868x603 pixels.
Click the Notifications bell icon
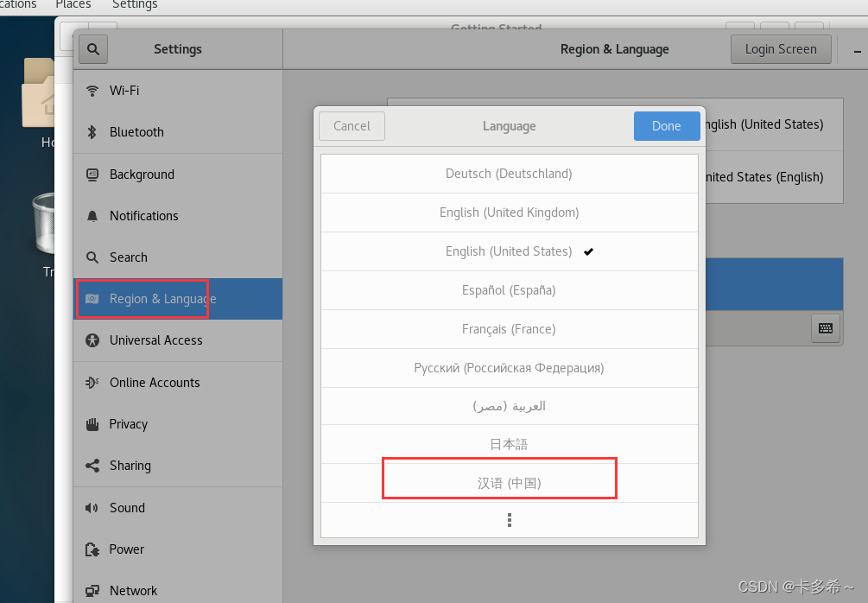coord(92,216)
